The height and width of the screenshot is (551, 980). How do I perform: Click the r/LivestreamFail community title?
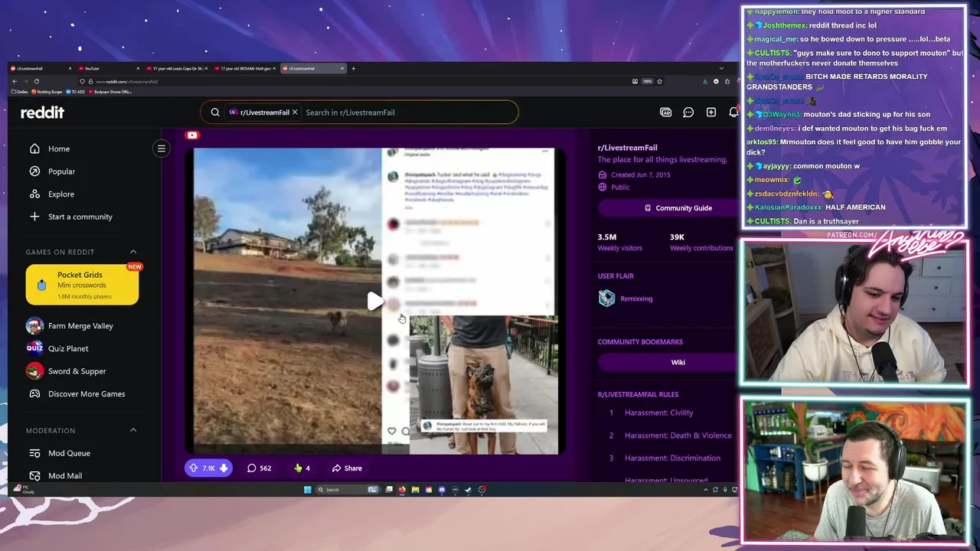(x=627, y=148)
